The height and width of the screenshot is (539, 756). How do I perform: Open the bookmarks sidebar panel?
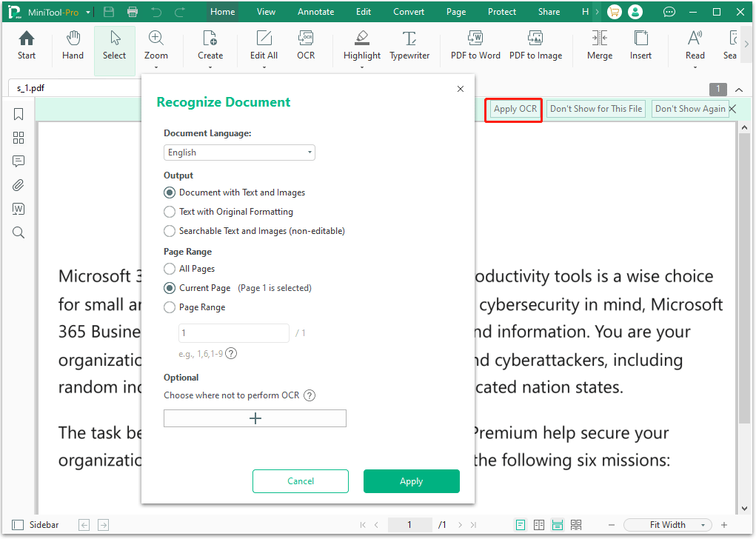coord(19,114)
